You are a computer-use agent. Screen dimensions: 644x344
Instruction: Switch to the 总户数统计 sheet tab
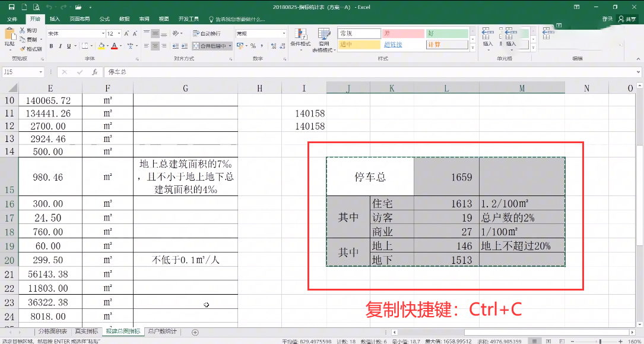(162, 332)
